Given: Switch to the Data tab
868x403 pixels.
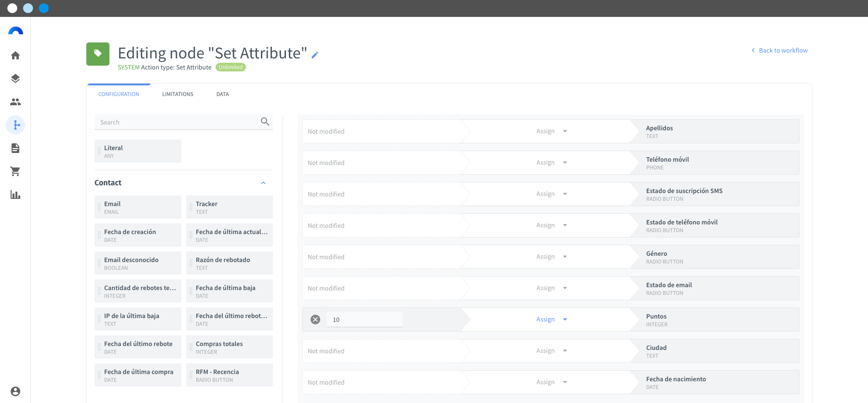Looking at the screenshot, I should click(x=222, y=94).
